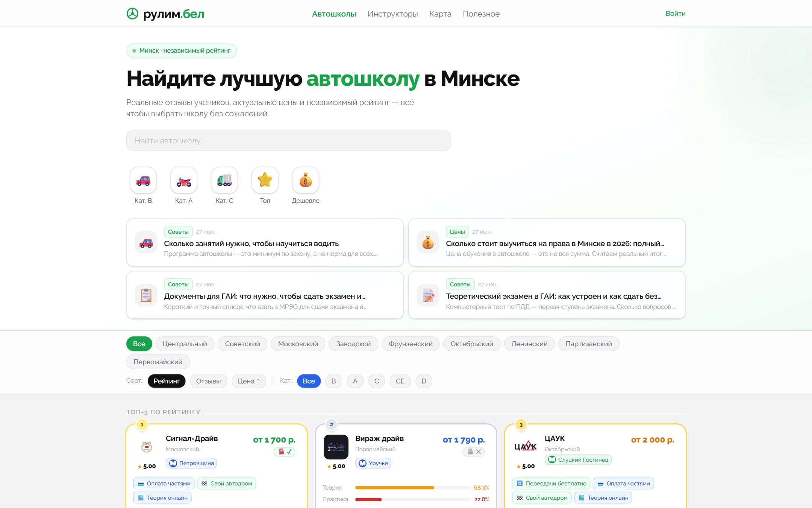Sort schools by Отзывы

(208, 381)
